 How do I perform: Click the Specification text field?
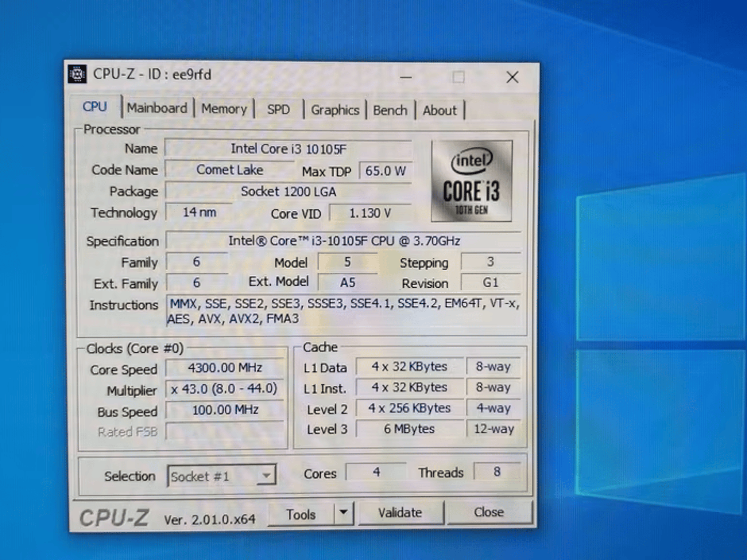click(344, 241)
